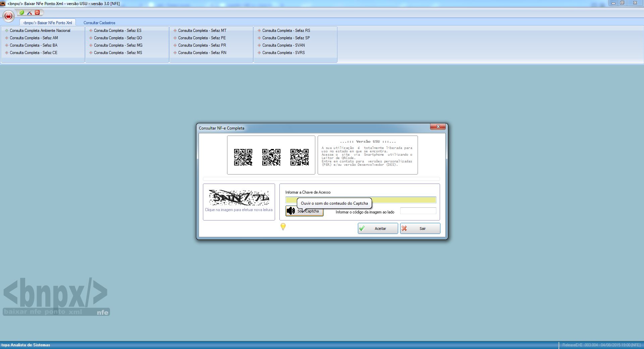Click the camel app icon in title bar

3,3
